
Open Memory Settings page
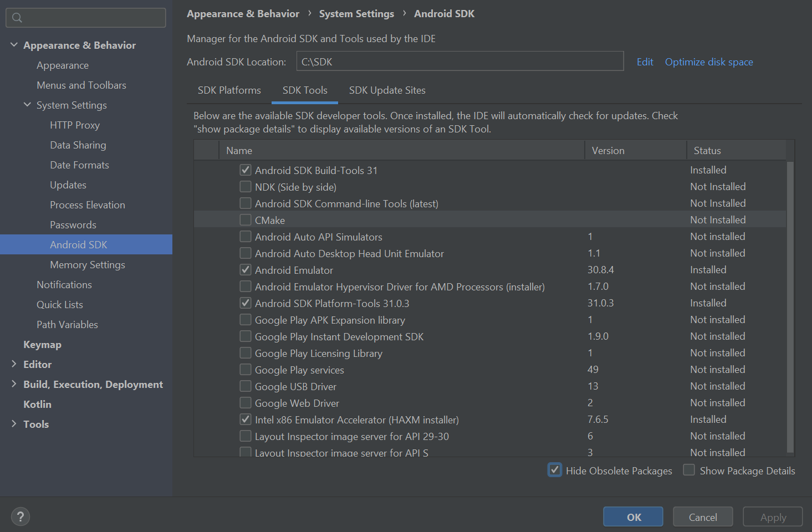88,265
